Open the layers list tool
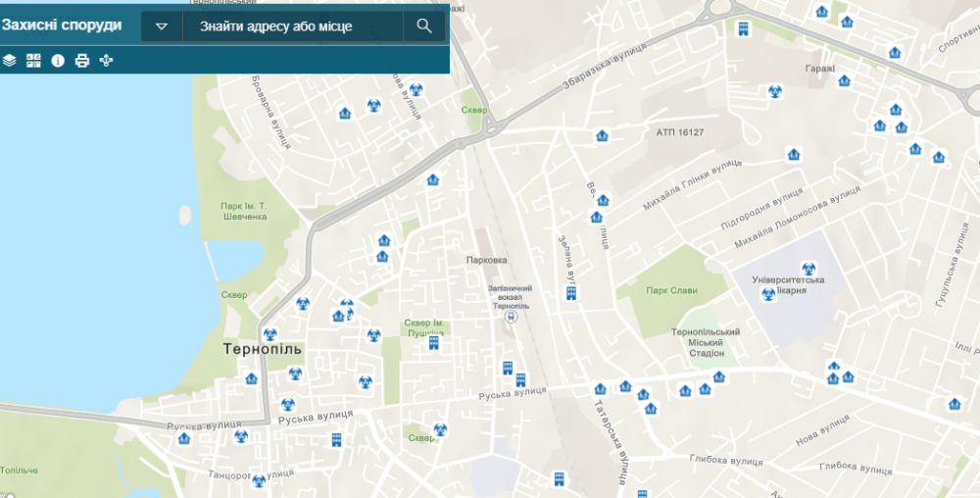Image resolution: width=980 pixels, height=498 pixels. (x=9, y=61)
